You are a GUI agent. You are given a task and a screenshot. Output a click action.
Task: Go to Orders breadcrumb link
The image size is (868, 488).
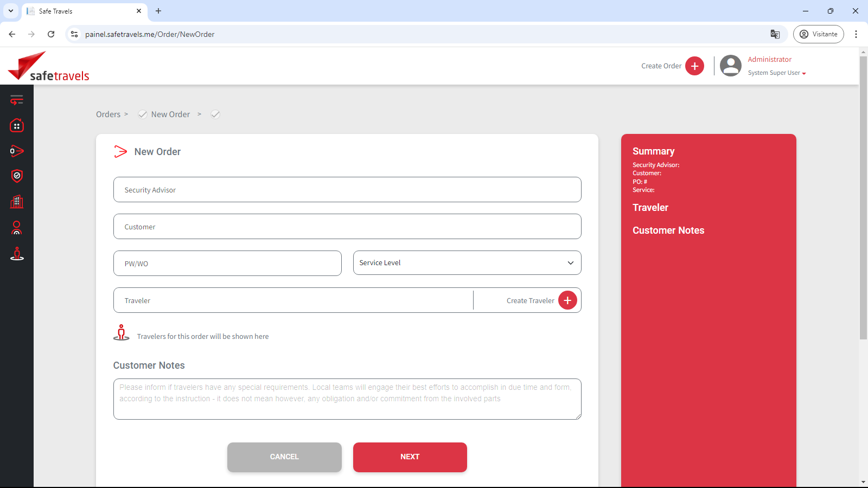[x=108, y=114]
